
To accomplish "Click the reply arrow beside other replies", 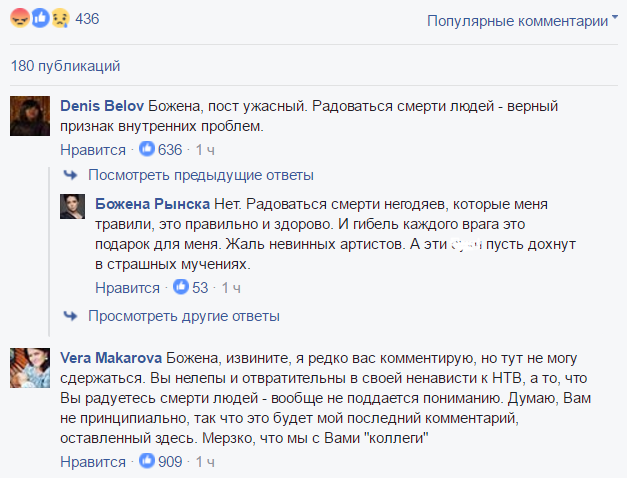I will [x=70, y=316].
